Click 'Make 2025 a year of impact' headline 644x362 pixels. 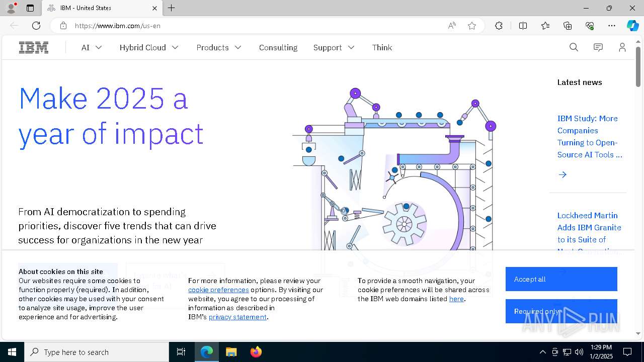point(111,116)
